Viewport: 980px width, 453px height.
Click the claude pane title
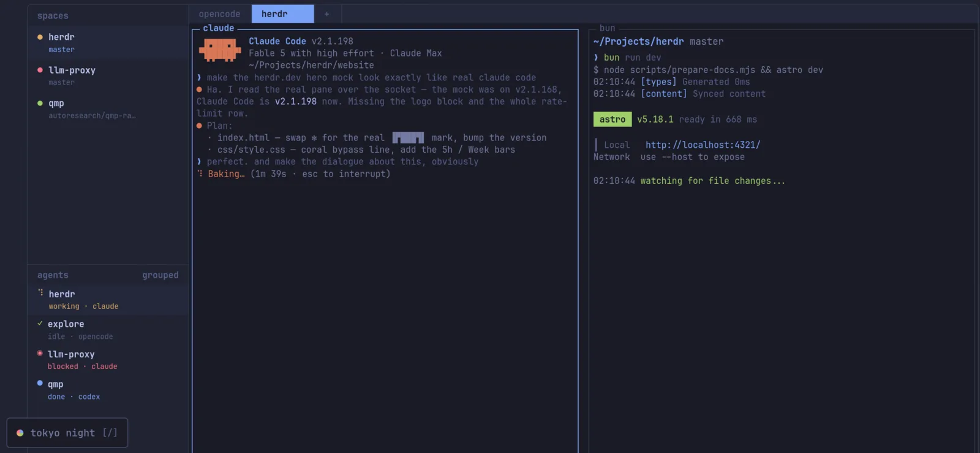(x=219, y=28)
